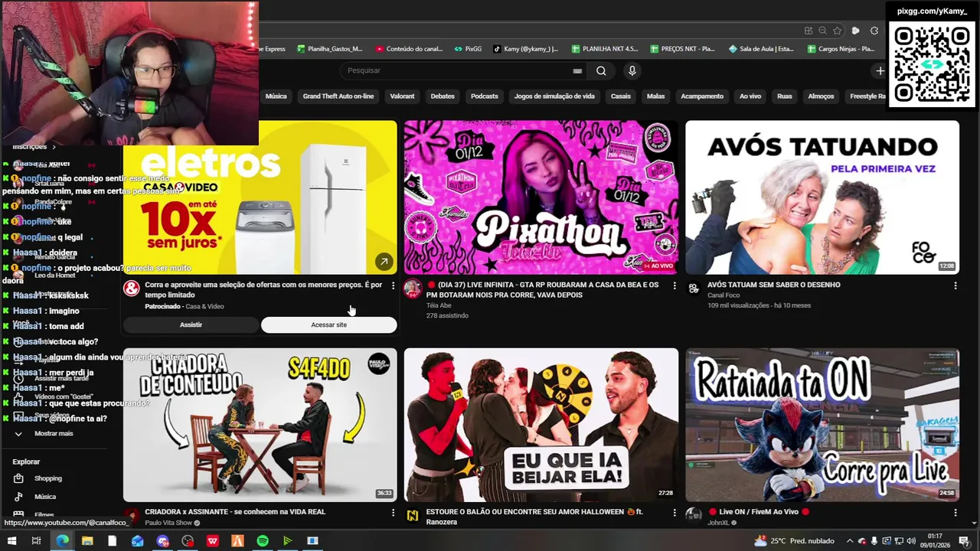The height and width of the screenshot is (551, 980).
Task: Select Grand Theft Auto on-line chip
Action: pos(338,96)
